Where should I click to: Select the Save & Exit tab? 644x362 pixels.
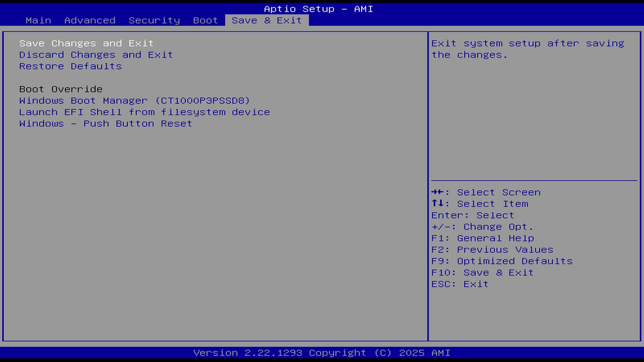(267, 20)
